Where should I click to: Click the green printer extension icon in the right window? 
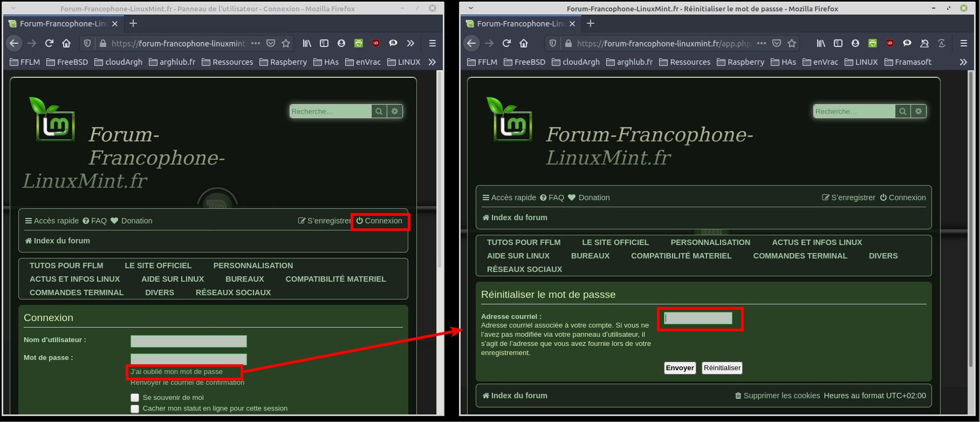tap(873, 43)
